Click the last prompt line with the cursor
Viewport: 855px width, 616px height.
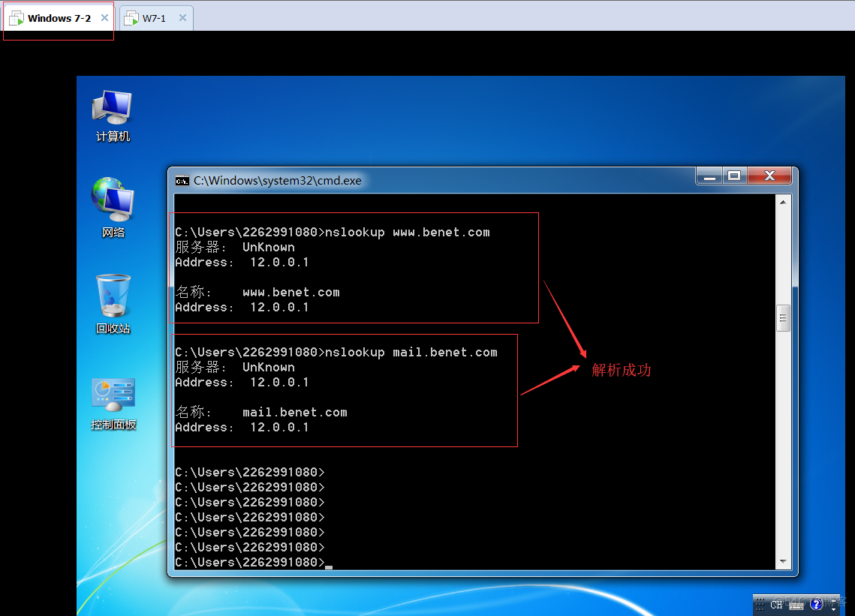tap(254, 562)
